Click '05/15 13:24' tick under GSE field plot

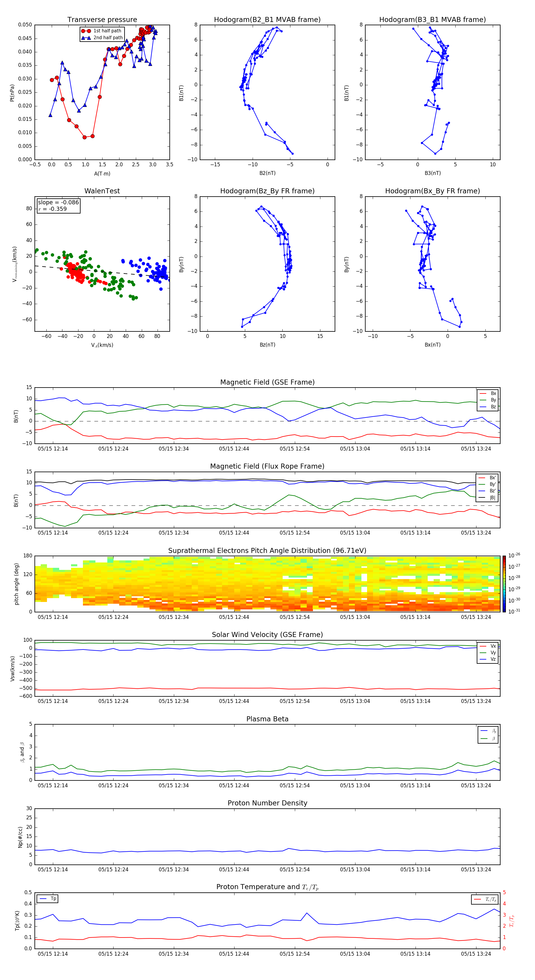coord(476,449)
